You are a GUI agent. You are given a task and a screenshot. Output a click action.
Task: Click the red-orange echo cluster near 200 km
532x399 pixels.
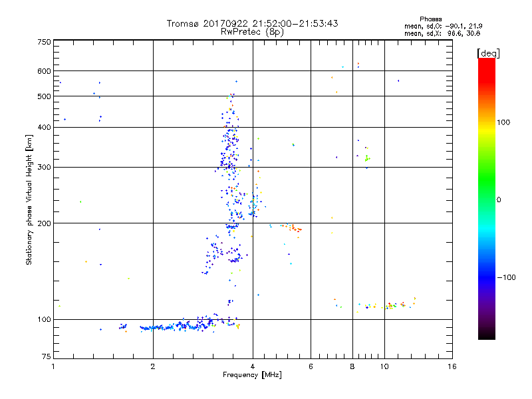[295, 228]
